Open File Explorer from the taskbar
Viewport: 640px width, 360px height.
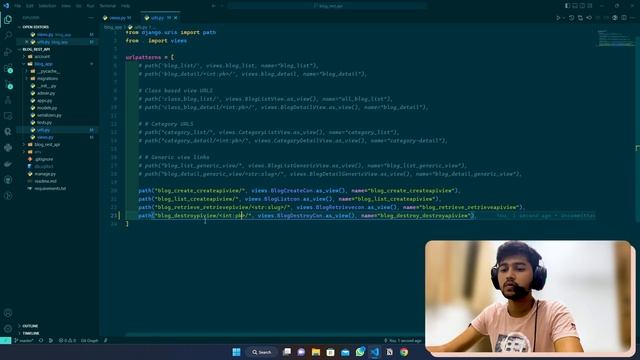[316, 352]
